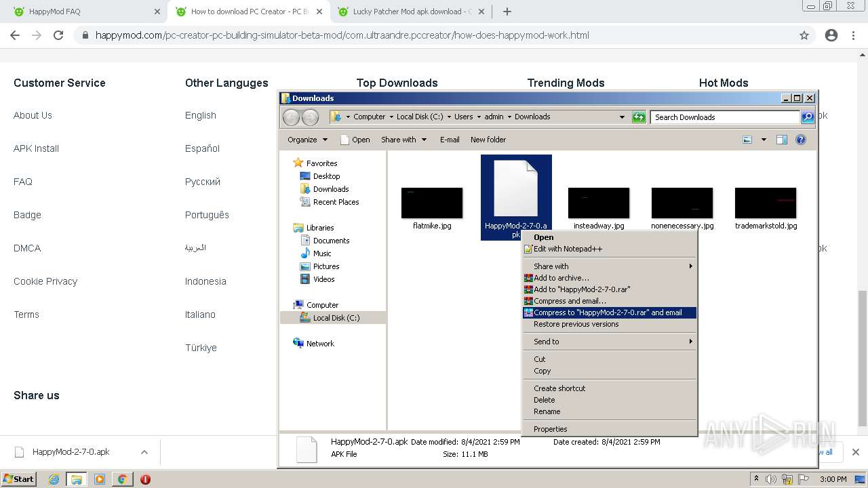Choose Rename in context menu
Viewport: 868px width, 488px height.
pyautogui.click(x=609, y=411)
